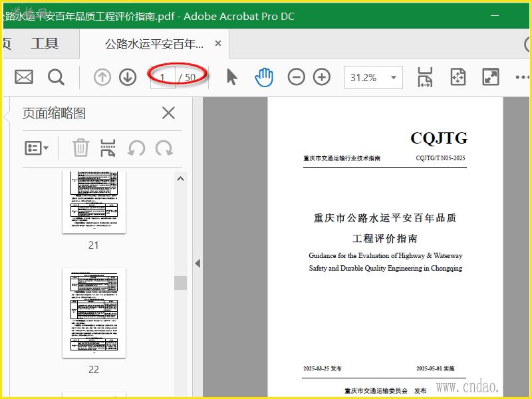The height and width of the screenshot is (399, 532).
Task: Click the email envelope icon
Action: point(24,77)
